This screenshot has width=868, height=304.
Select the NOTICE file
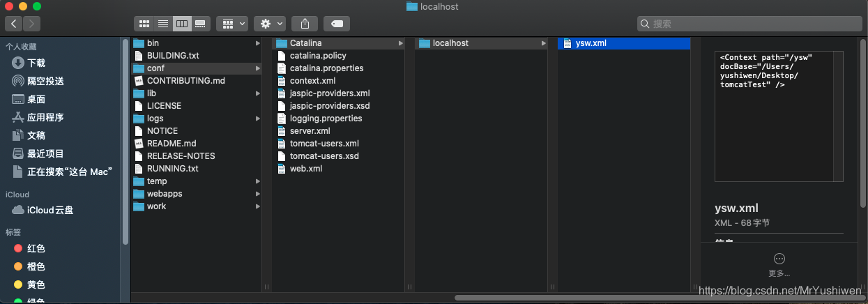point(197,131)
